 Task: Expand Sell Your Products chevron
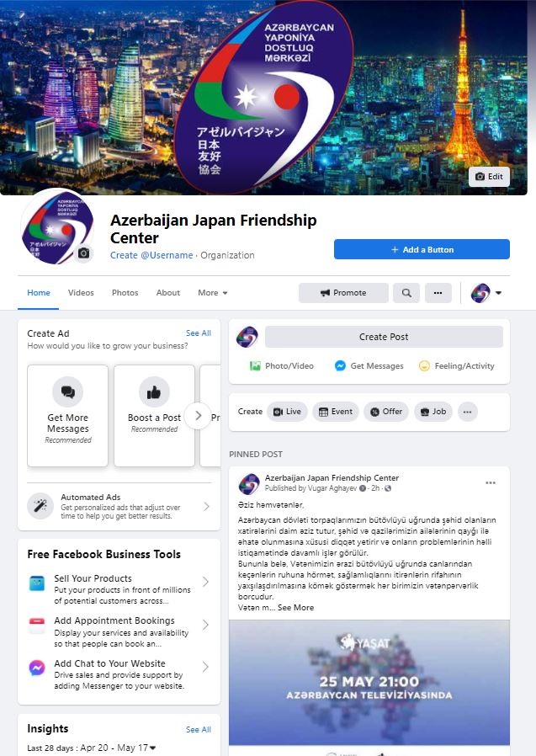pos(206,582)
